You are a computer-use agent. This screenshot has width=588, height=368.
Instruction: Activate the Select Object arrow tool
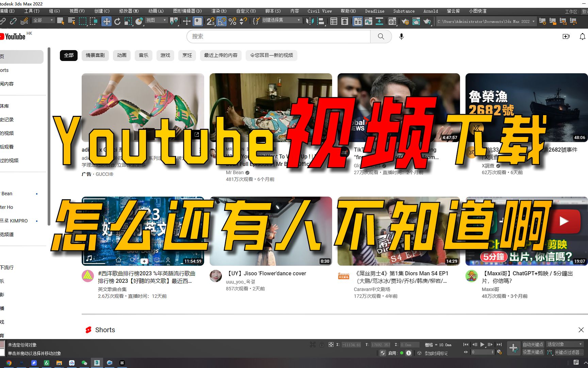click(61, 21)
